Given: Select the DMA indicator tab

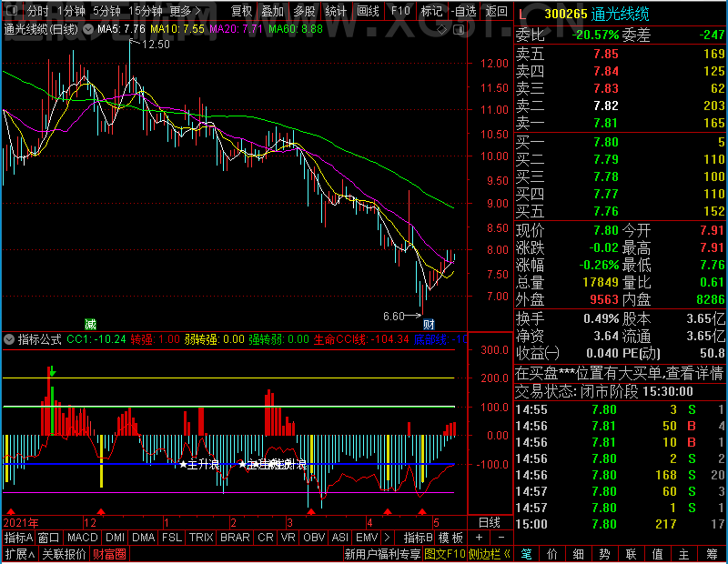Looking at the screenshot, I should pos(143,538).
